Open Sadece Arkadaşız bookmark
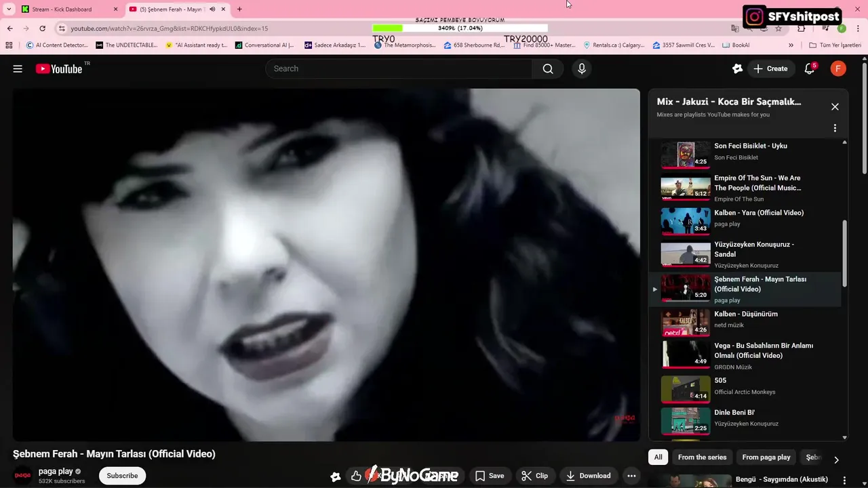 tap(335, 45)
